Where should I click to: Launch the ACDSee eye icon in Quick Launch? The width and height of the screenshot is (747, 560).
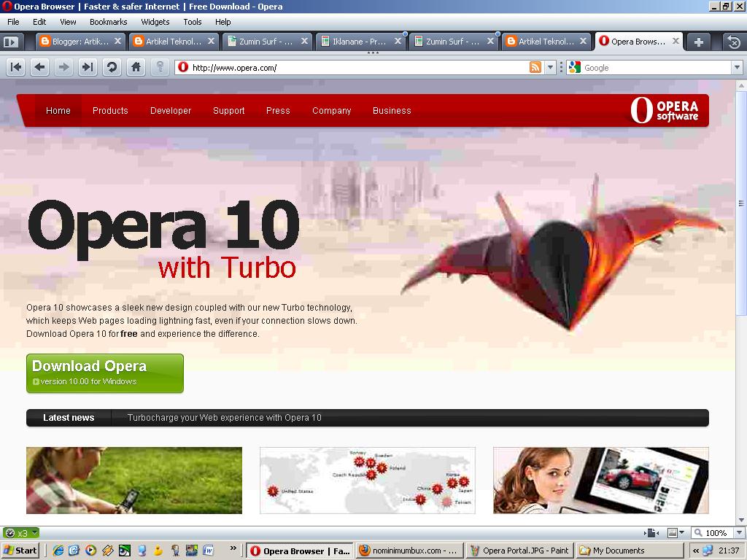point(124,551)
